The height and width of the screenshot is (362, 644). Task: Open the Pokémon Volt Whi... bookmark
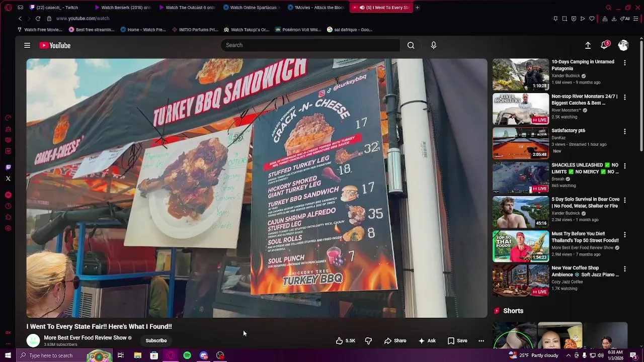click(297, 30)
